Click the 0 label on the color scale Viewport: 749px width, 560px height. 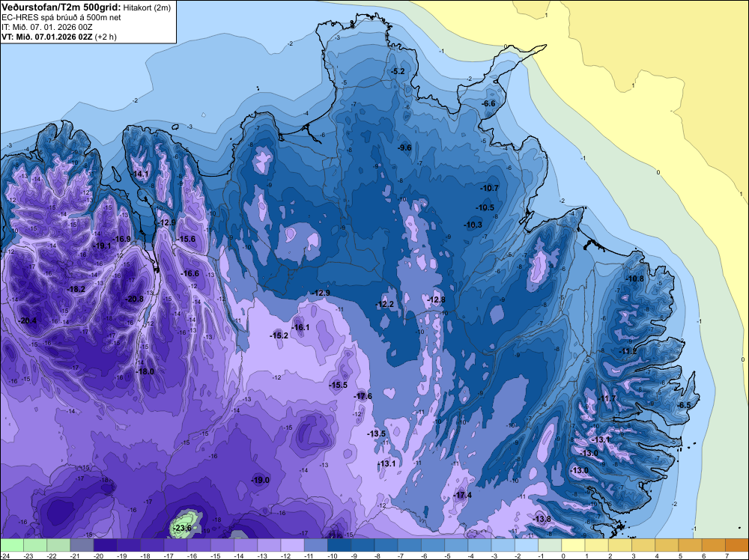click(563, 556)
